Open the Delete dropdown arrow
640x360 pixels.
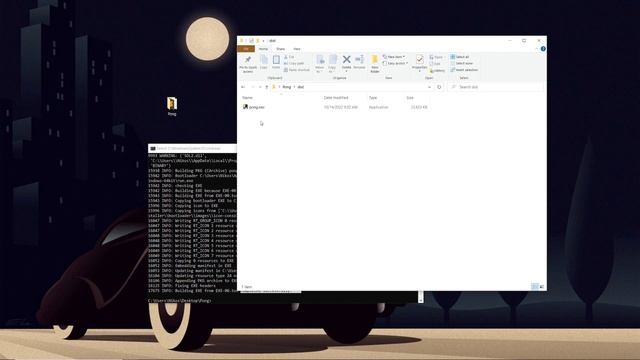click(347, 71)
